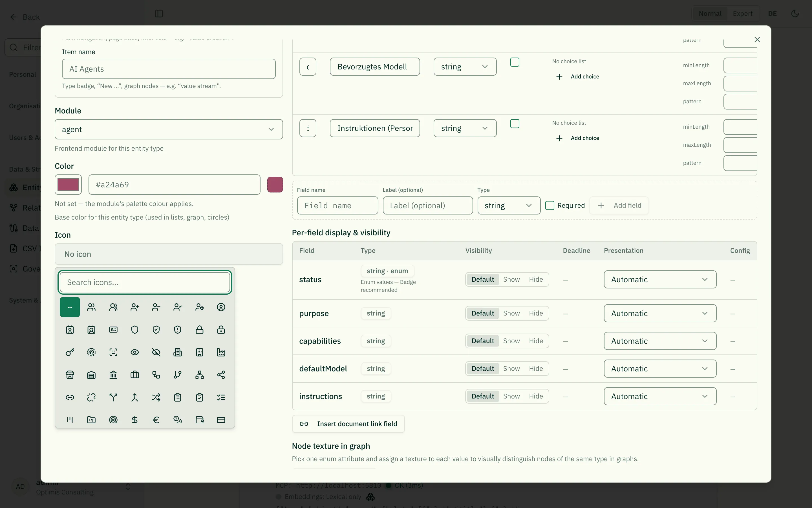Open Presentation dropdown for status row
The width and height of the screenshot is (812, 508).
coord(660,279)
